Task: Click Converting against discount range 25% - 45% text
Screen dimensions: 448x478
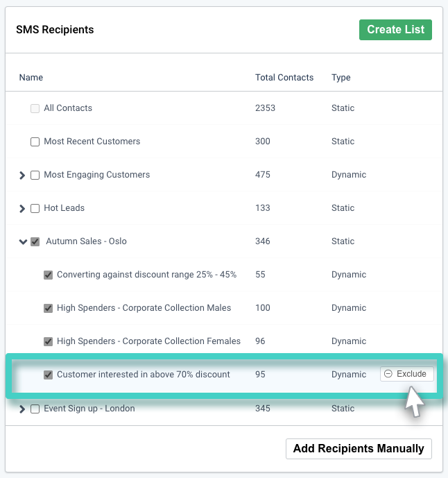Action: (x=146, y=274)
